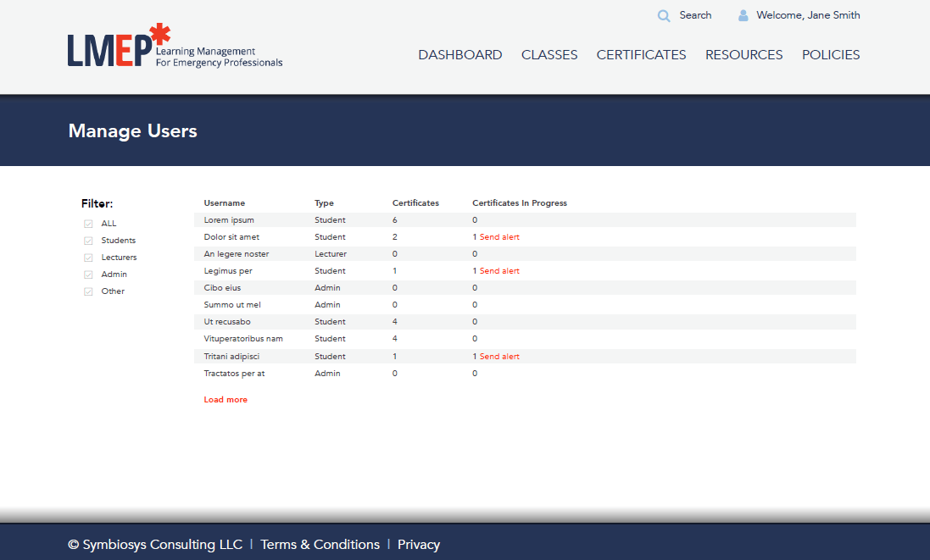Select the Cibo eius username
The image size is (930, 560).
[222, 288]
